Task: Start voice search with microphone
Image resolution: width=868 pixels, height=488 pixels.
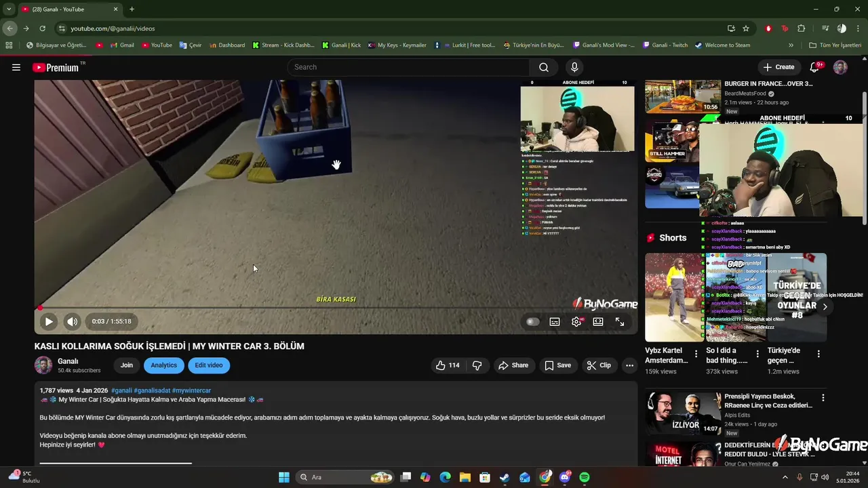Action: [x=574, y=67]
